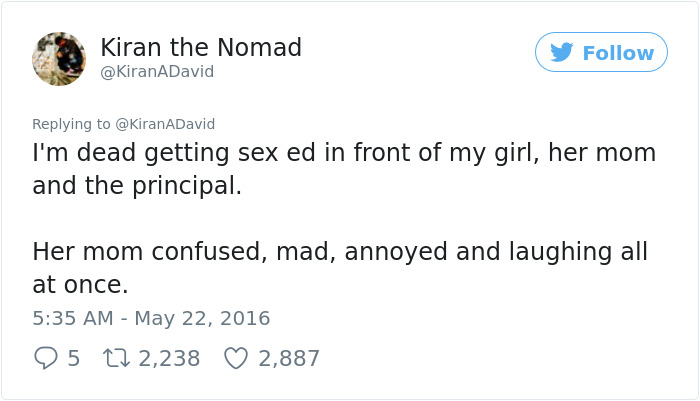Screen dimensions: 700x401
Task: Open the @KiranADavid mention in the Replying to line
Action: coord(165,124)
